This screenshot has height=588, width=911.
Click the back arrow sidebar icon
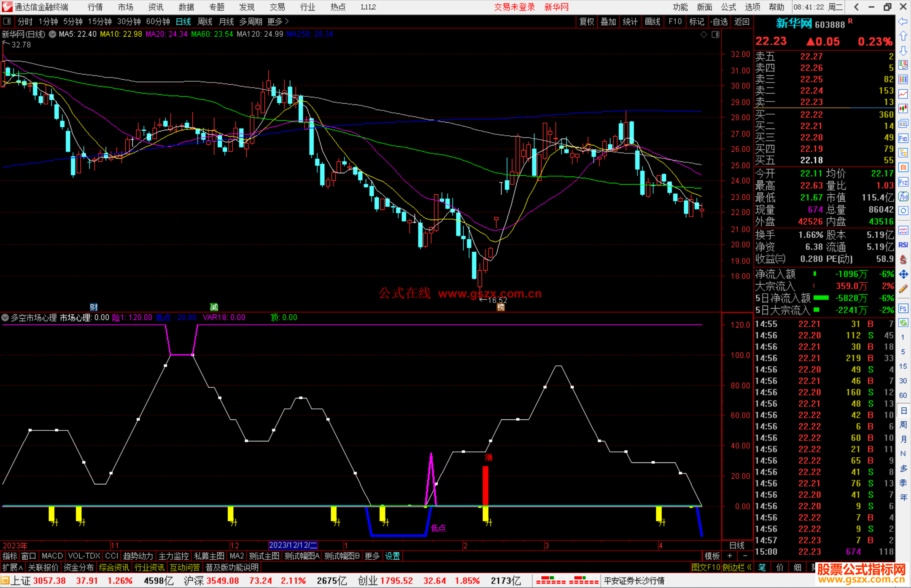[903, 22]
